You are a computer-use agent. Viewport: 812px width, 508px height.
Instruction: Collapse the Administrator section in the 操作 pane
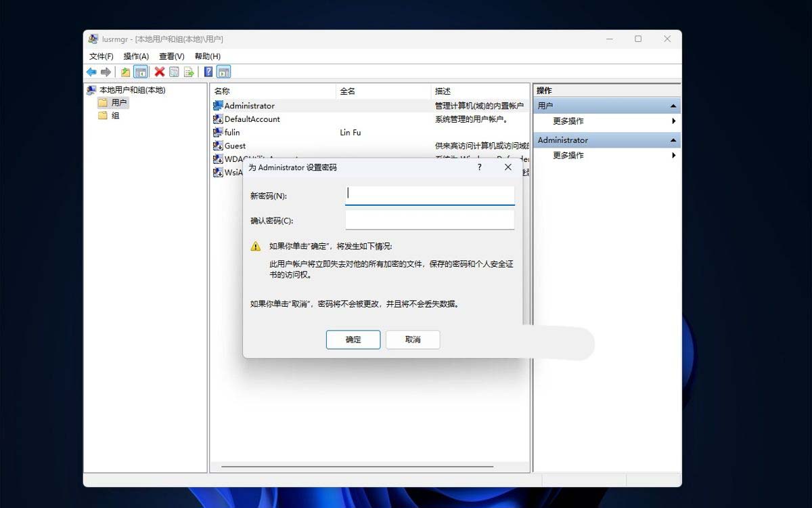tap(672, 140)
